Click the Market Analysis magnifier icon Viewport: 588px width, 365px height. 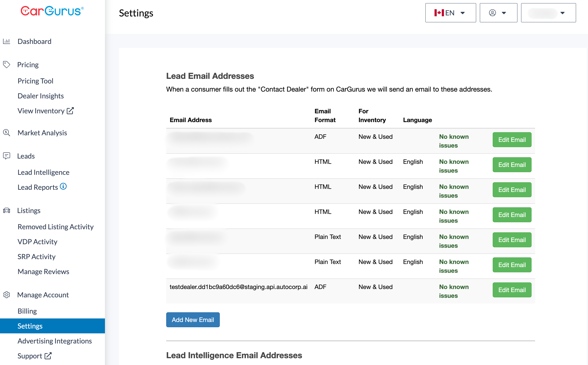(x=7, y=132)
